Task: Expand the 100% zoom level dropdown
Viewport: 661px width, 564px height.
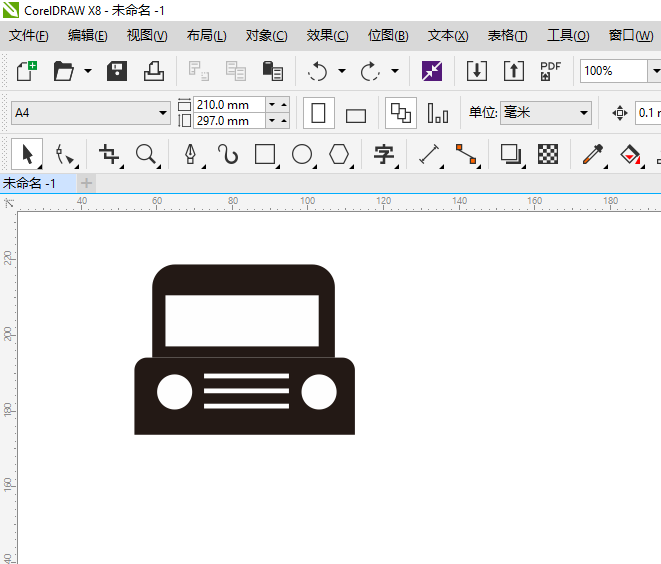Action: (x=654, y=71)
